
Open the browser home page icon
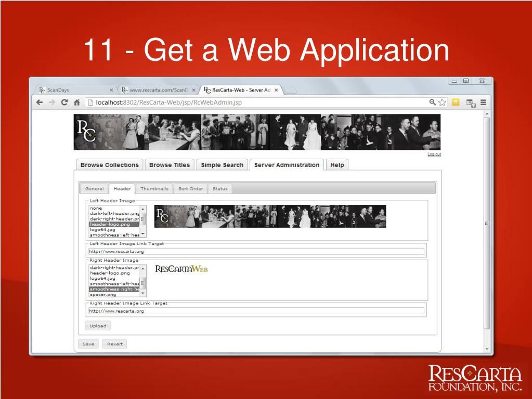tap(77, 102)
